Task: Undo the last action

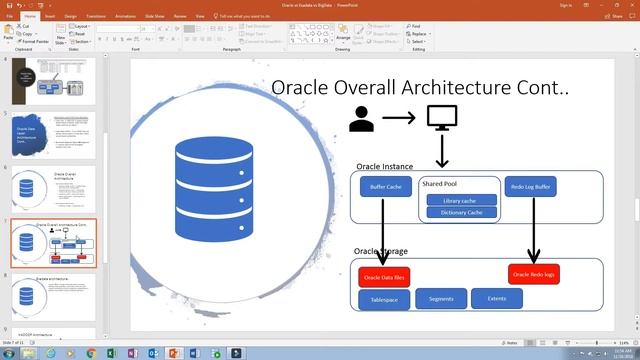Action: click(x=19, y=5)
